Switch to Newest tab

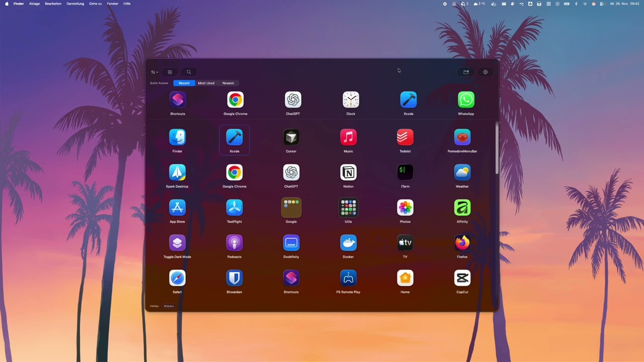(228, 83)
